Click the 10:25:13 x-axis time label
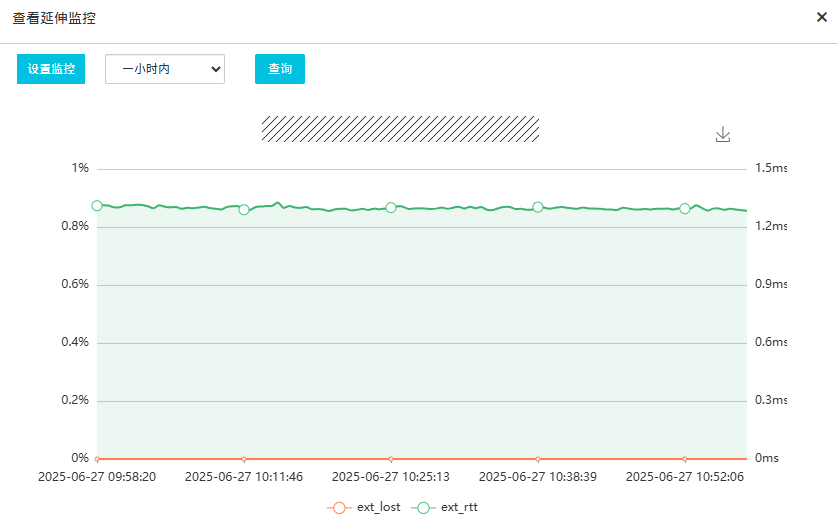 click(x=391, y=477)
